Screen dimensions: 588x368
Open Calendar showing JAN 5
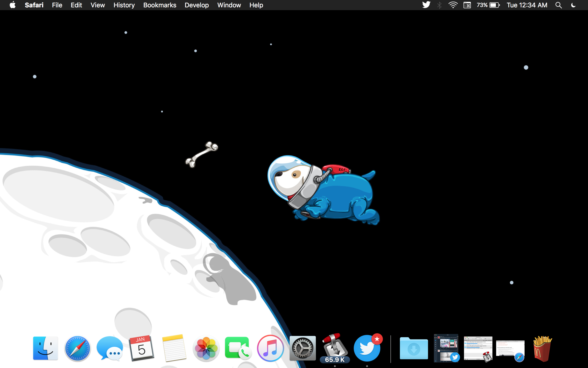(142, 348)
